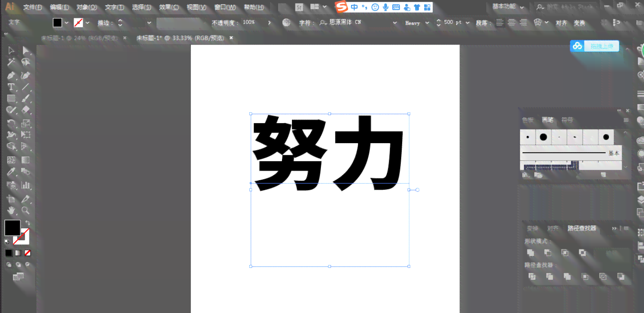Click the 变换 button in control bar
Image resolution: width=644 pixels, height=313 pixels.
(x=579, y=23)
